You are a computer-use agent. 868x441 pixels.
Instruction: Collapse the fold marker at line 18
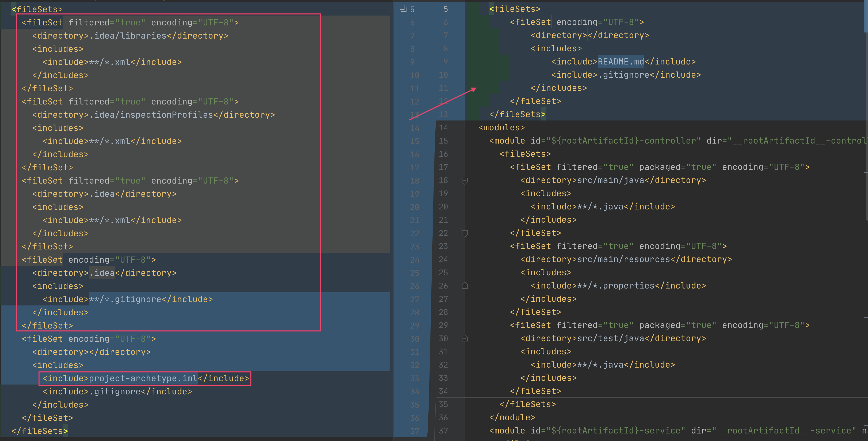465,181
